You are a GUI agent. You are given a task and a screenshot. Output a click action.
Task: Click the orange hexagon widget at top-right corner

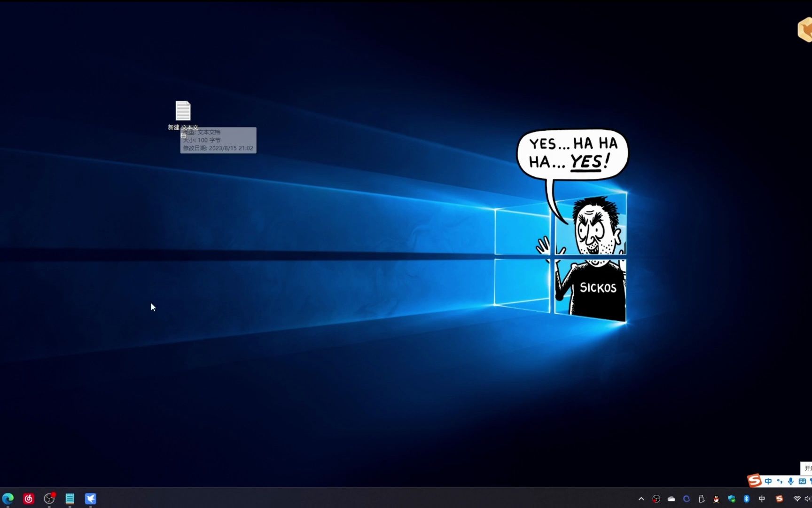point(805,30)
